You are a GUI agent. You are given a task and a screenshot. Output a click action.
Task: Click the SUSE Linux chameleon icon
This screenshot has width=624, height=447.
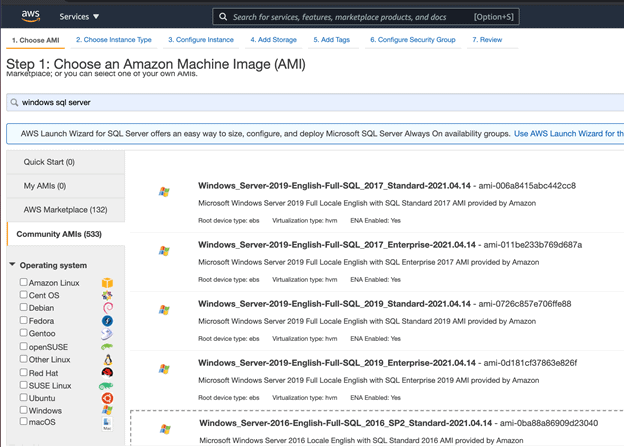tap(106, 386)
